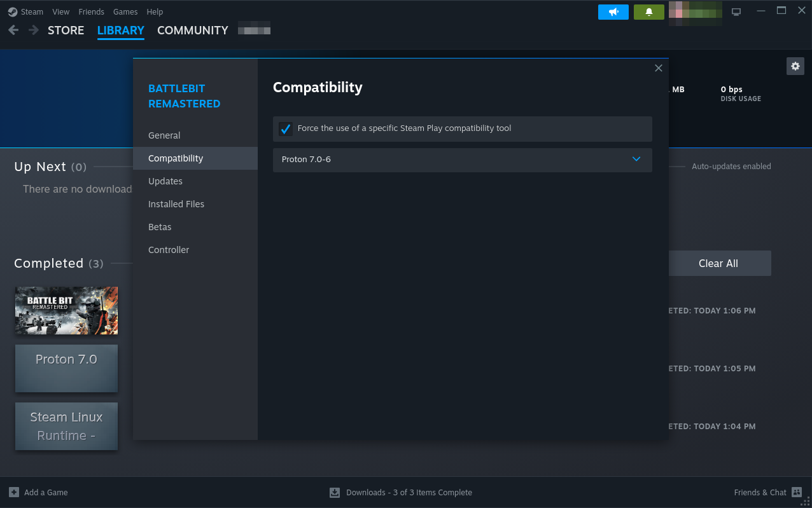
Task: Click the forward navigation arrow
Action: tap(33, 30)
